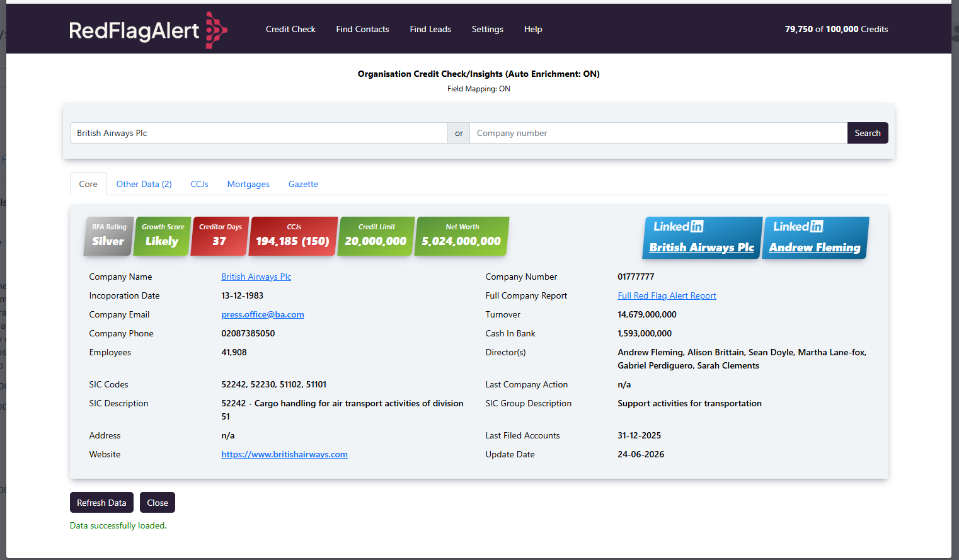
Task: Click the last filed accounts date 31-12-2025
Action: (640, 435)
